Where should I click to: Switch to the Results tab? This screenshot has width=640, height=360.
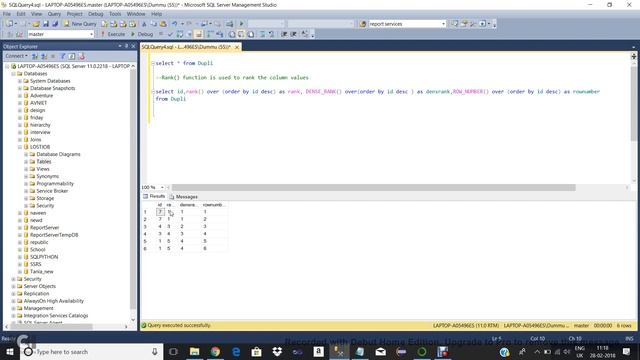(154, 196)
